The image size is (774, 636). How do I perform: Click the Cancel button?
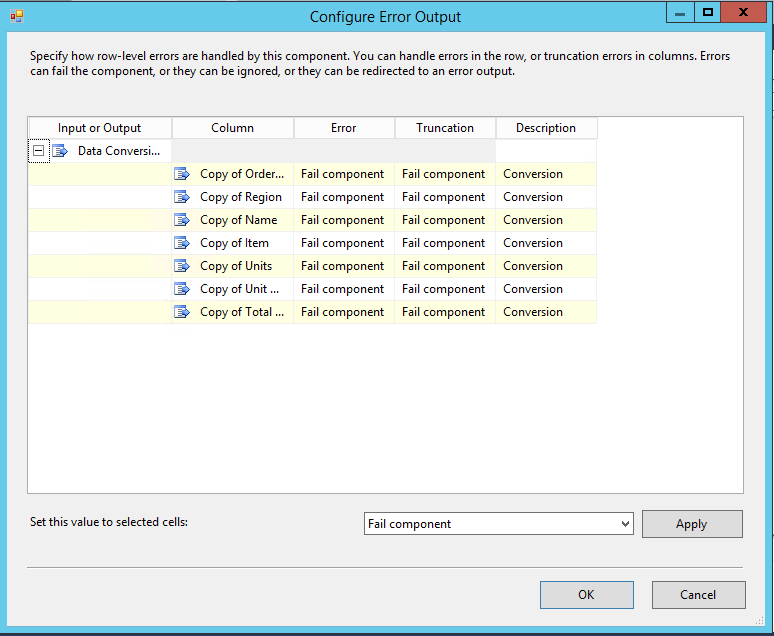click(x=698, y=595)
